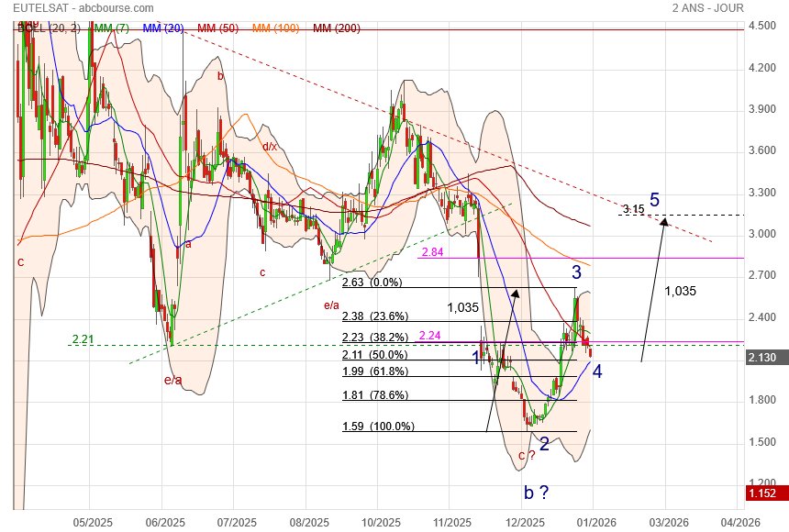The height and width of the screenshot is (532, 789).
Task: Click the 1.500 price axis label
Action: click(762, 442)
